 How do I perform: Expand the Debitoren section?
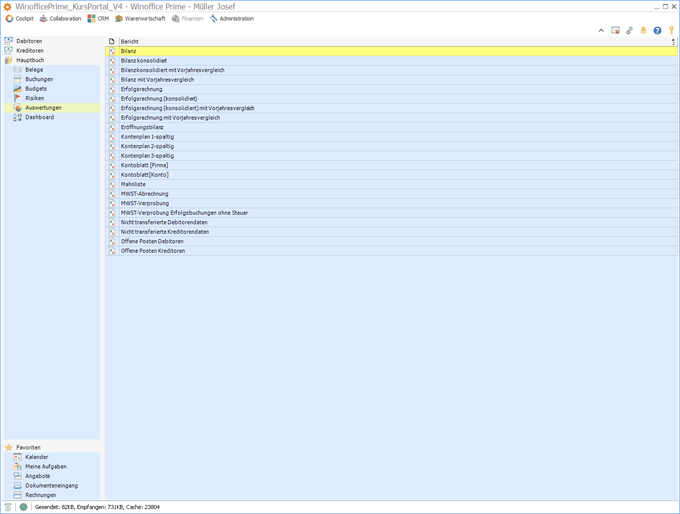(x=29, y=41)
